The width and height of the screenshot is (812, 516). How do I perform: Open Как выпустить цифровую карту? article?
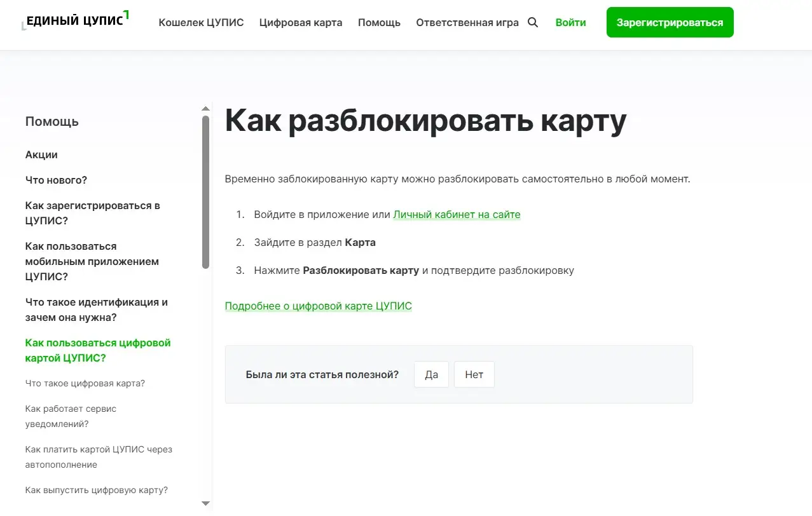click(x=97, y=491)
